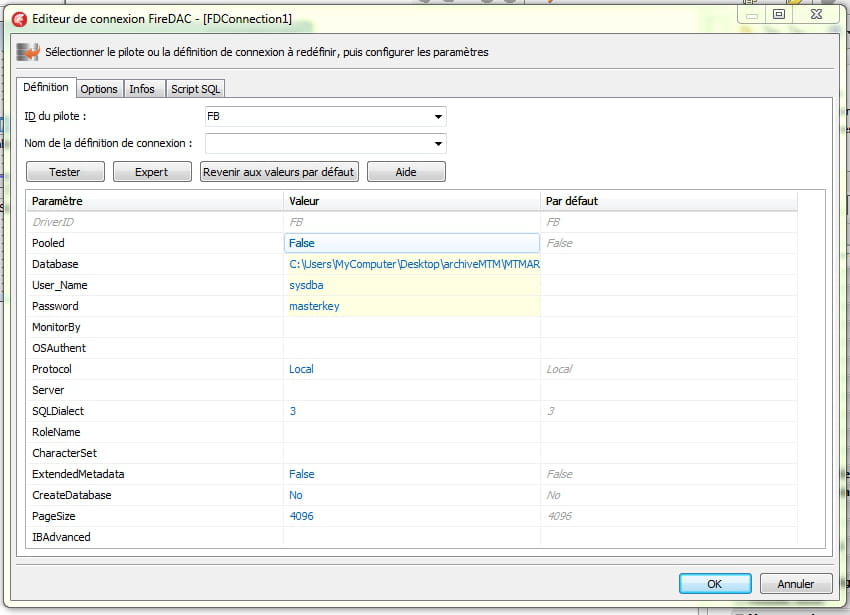Select the ExtendedMetadata parameter name

78,474
